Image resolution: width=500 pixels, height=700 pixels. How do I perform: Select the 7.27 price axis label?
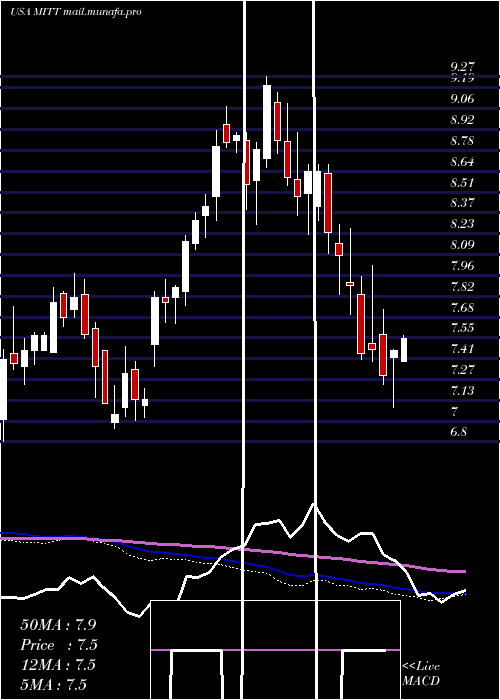(463, 370)
